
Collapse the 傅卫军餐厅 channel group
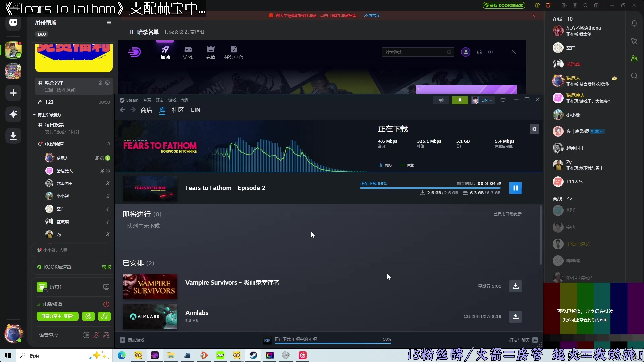click(x=47, y=115)
